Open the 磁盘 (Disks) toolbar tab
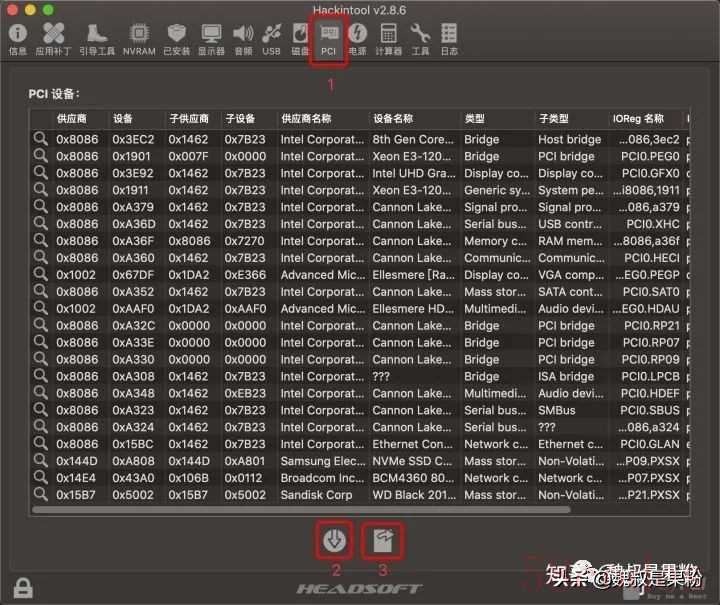Screen dimensions: 720x605 [300, 39]
